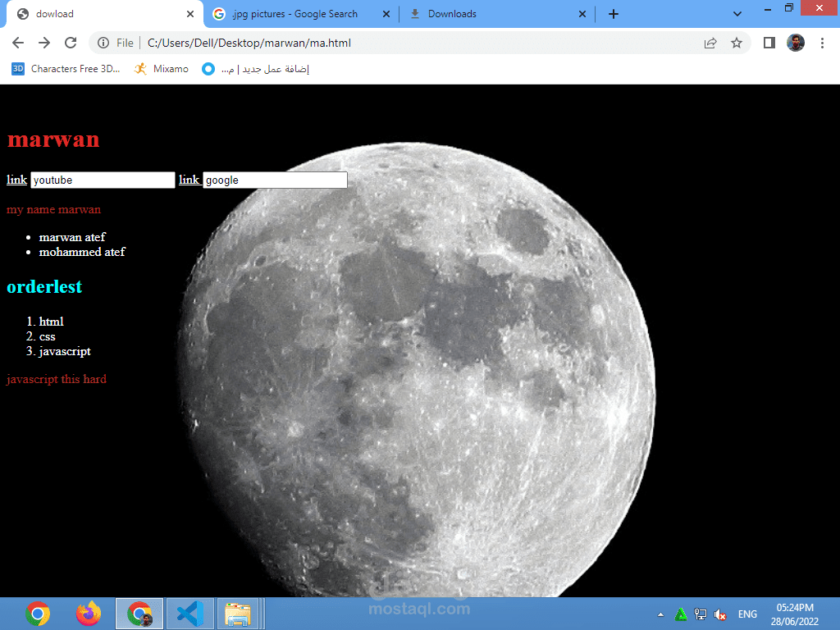This screenshot has height=630, width=840.
Task: Open the Chrome profile avatar
Action: [x=796, y=43]
